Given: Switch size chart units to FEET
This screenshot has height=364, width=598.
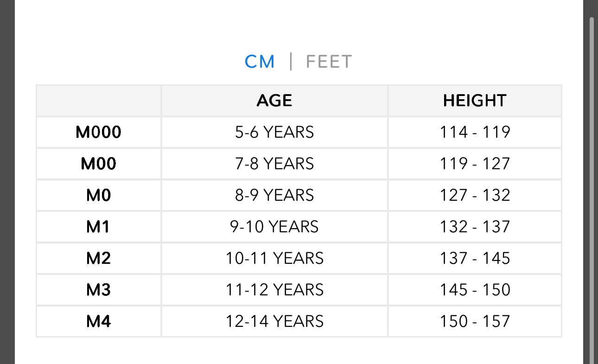Looking at the screenshot, I should (x=329, y=62).
